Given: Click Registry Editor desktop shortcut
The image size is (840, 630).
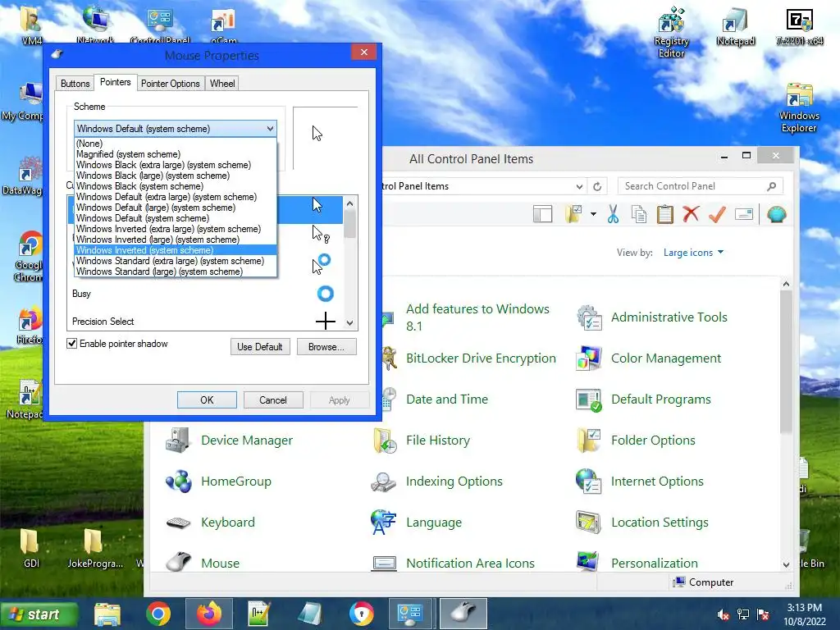Looking at the screenshot, I should [x=671, y=32].
